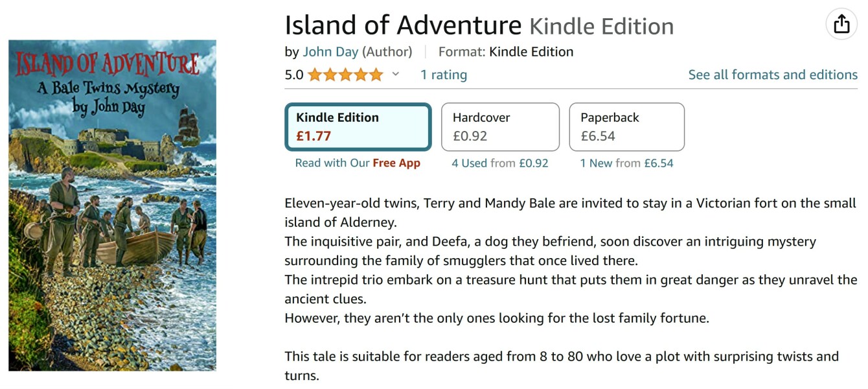This screenshot has width=868, height=389.
Task: Open the John Day author link
Action: point(330,52)
